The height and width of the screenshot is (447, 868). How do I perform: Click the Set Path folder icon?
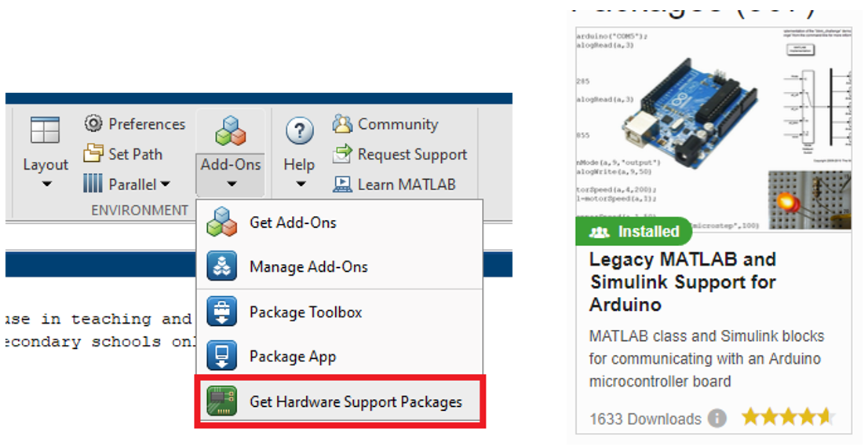pyautogui.click(x=93, y=153)
